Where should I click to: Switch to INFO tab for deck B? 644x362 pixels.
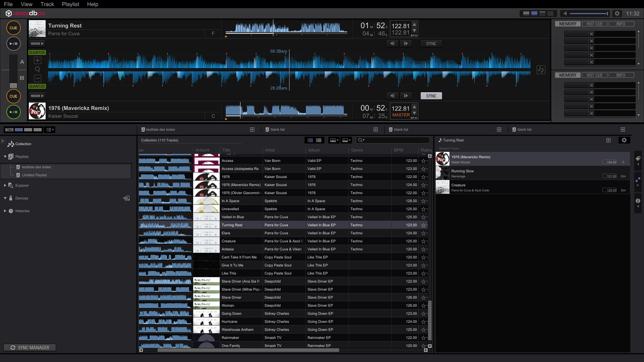(x=621, y=75)
